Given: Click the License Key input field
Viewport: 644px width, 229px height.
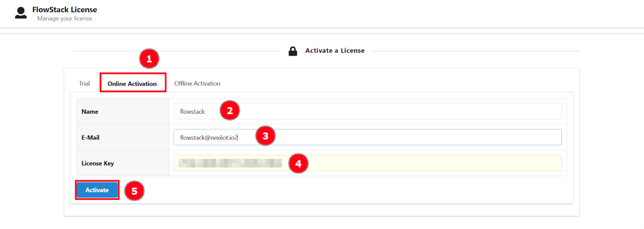Looking at the screenshot, I should point(368,163).
